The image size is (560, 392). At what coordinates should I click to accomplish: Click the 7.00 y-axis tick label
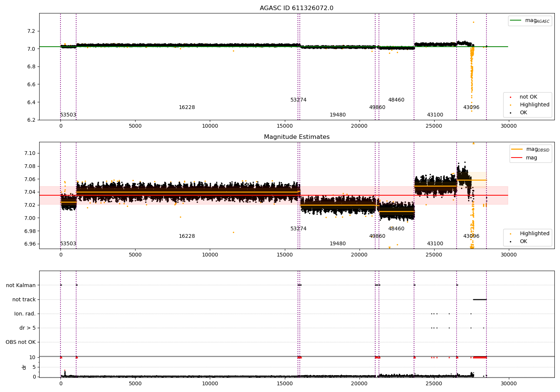(x=30, y=218)
